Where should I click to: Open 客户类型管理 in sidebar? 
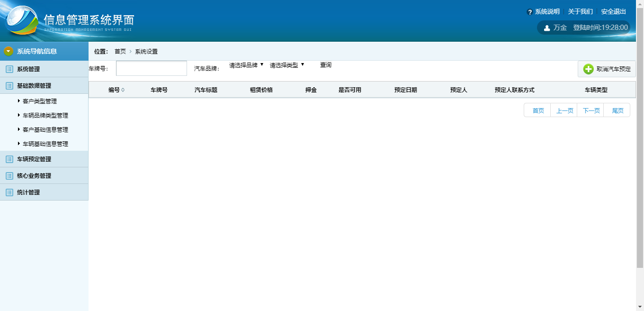[x=39, y=101]
